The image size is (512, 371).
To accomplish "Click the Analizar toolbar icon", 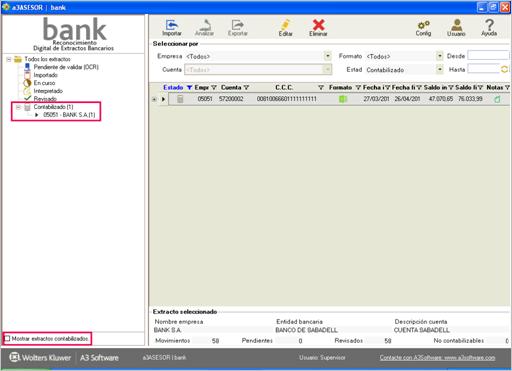I will tap(204, 25).
